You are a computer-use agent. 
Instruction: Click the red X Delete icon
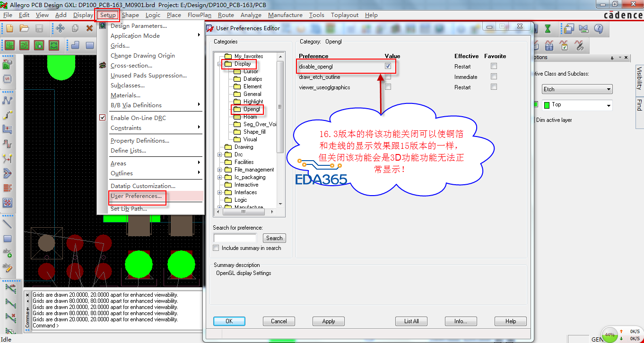coord(89,28)
